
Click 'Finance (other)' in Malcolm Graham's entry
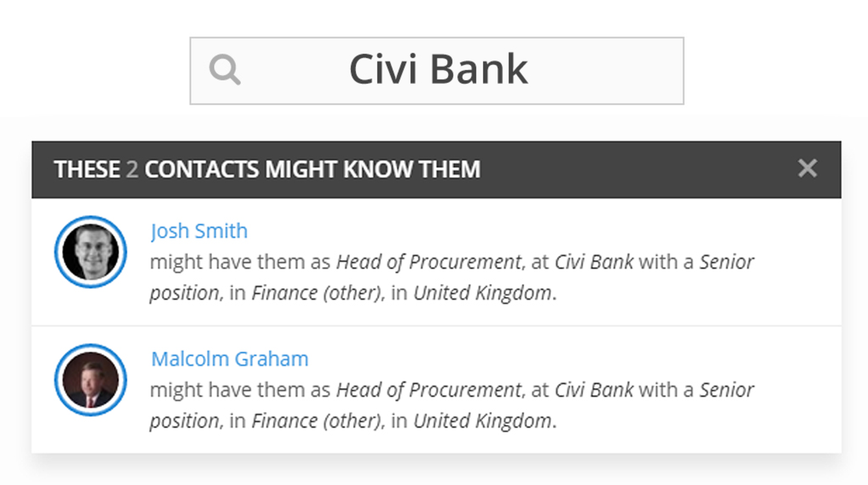[316, 421]
